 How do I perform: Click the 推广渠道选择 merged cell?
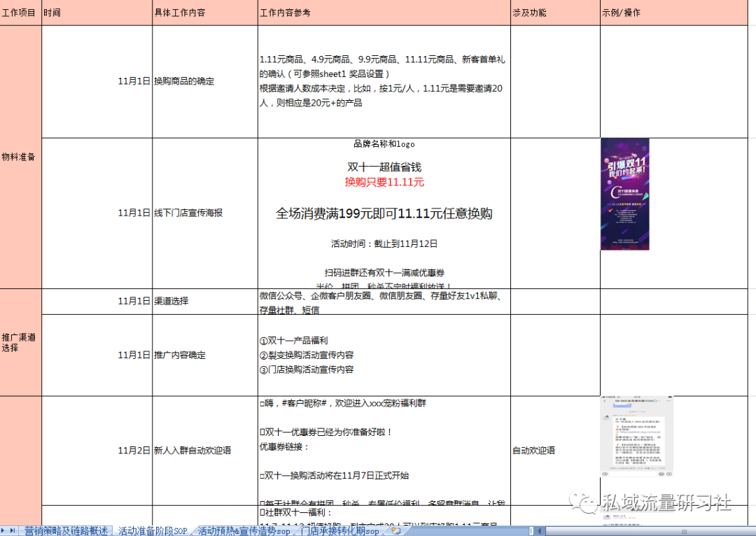pyautogui.click(x=21, y=343)
